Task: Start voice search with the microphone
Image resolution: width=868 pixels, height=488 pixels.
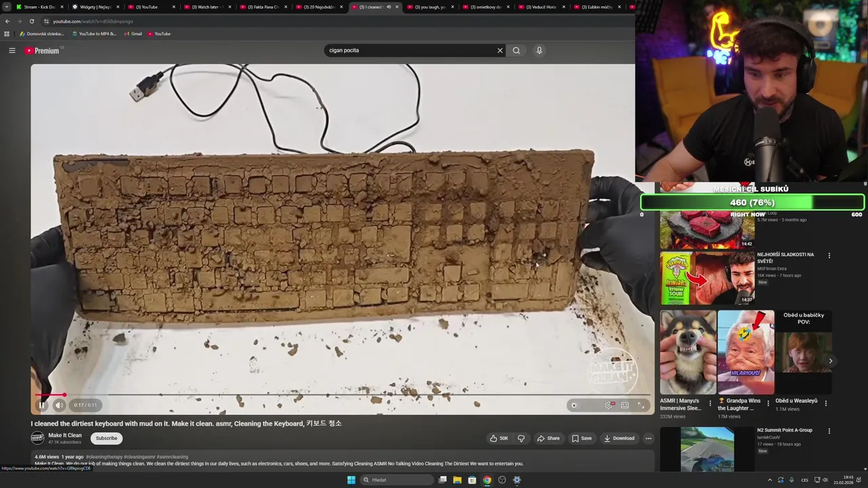Action: [539, 50]
